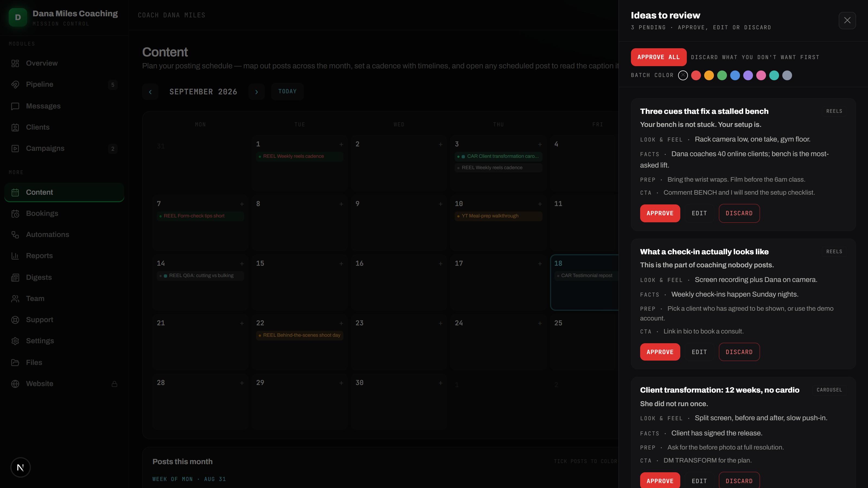Discard the stalled bench idea
This screenshot has height=488, width=868.
click(739, 213)
